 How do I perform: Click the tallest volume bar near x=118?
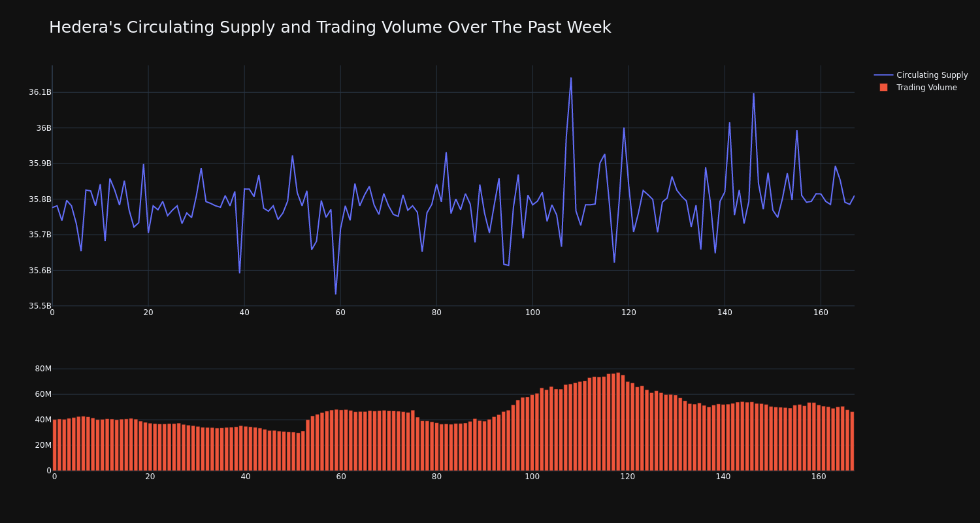(618, 422)
